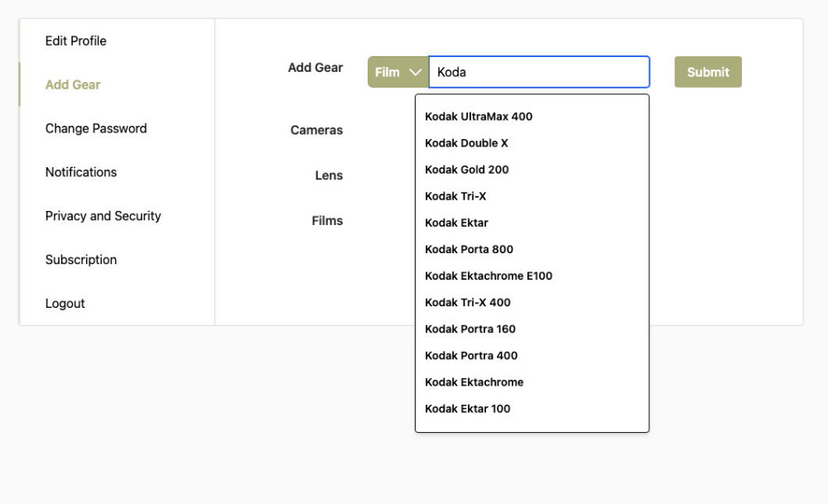Pick Kodak Double X from suggestions

[466, 143]
